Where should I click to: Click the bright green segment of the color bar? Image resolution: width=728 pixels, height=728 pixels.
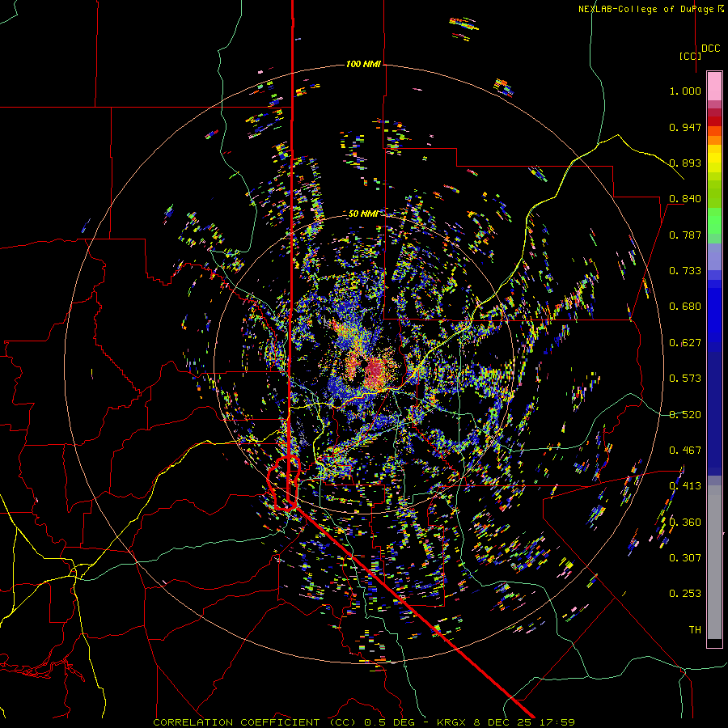[x=714, y=221]
